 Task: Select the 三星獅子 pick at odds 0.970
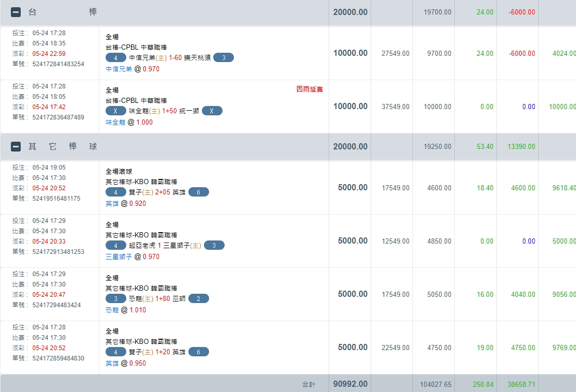point(119,257)
